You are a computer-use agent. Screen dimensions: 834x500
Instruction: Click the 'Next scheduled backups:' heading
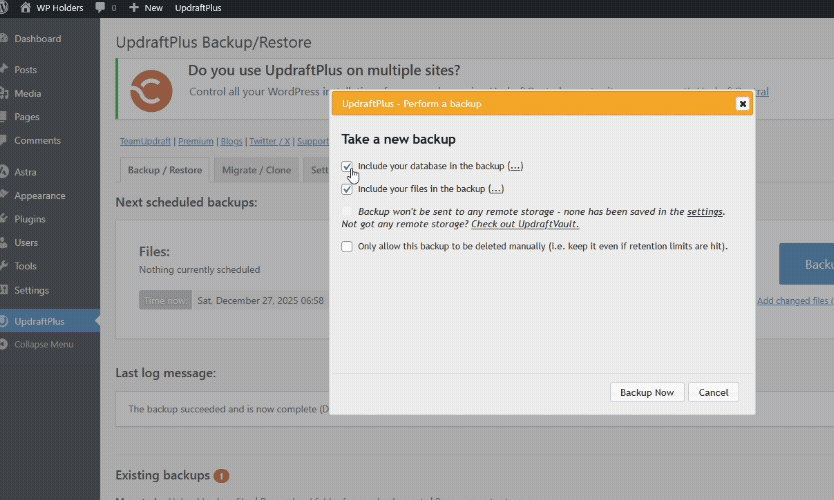186,202
